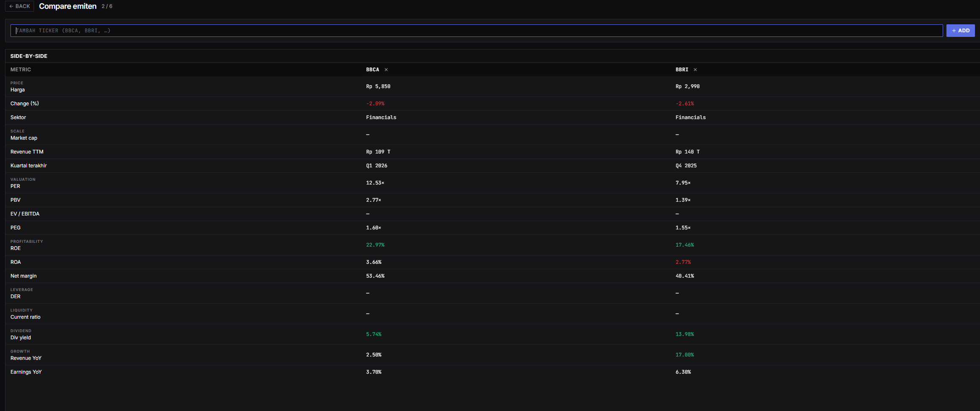980x411 pixels.
Task: Click BBRI price Rp 2,990
Action: pyautogui.click(x=688, y=86)
